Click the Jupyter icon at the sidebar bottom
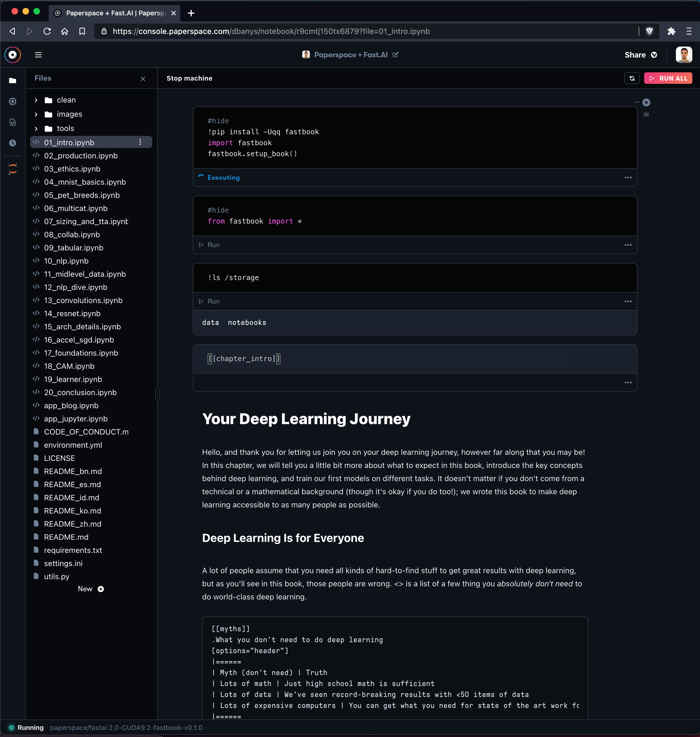The height and width of the screenshot is (737, 700). click(12, 168)
